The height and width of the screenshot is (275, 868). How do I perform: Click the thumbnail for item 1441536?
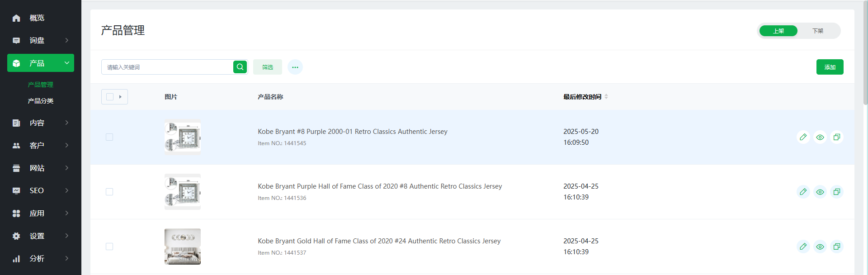coord(183,192)
